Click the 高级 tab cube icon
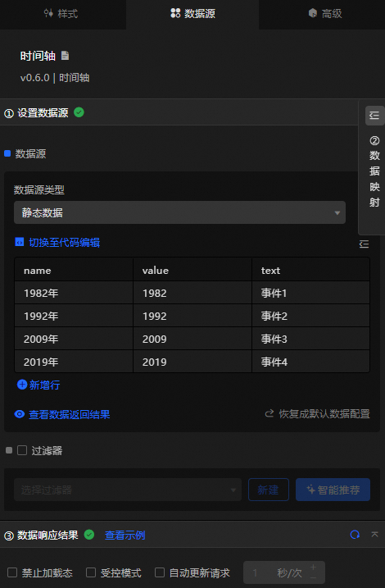This screenshot has height=588, width=385. coord(313,13)
